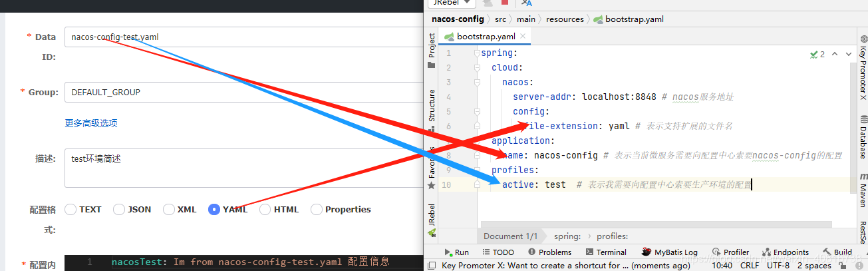Click the tool windows quick-access icon in status bar
This screenshot has height=271, width=868.
tap(432, 265)
